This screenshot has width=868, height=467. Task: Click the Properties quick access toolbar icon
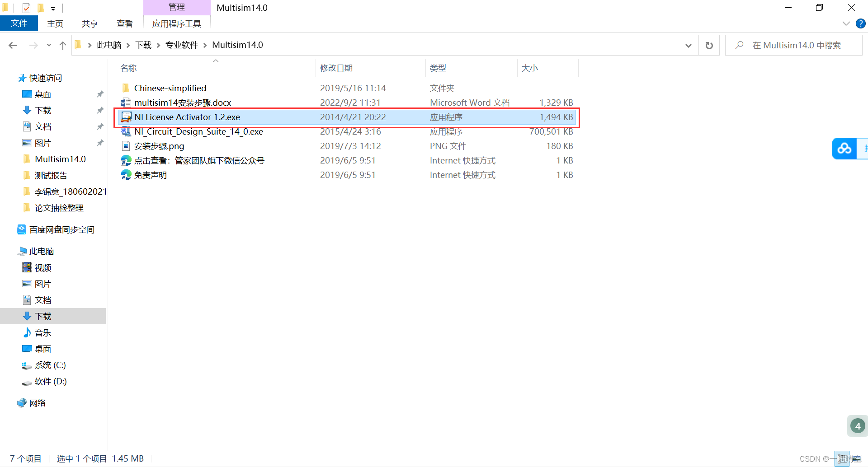pyautogui.click(x=26, y=8)
